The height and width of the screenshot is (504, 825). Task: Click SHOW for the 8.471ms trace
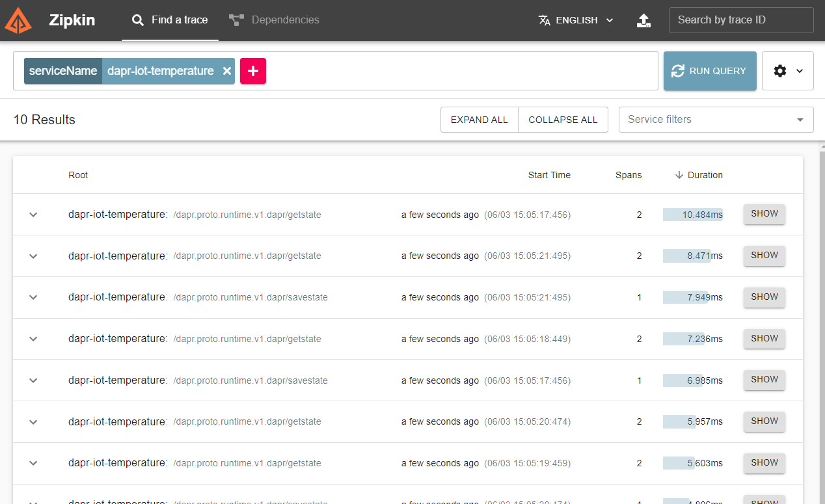click(x=764, y=256)
